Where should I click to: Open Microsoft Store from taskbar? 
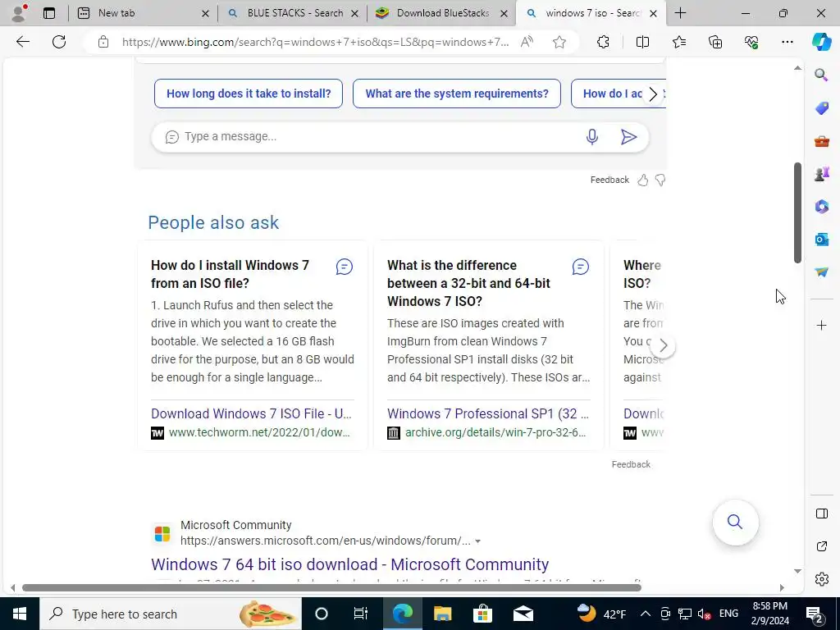[x=482, y=614]
